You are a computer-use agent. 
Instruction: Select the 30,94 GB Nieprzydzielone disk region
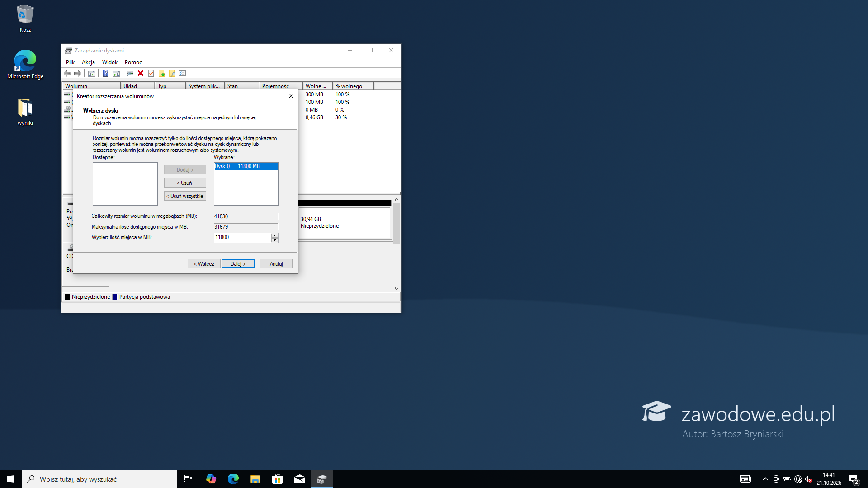coord(344,222)
